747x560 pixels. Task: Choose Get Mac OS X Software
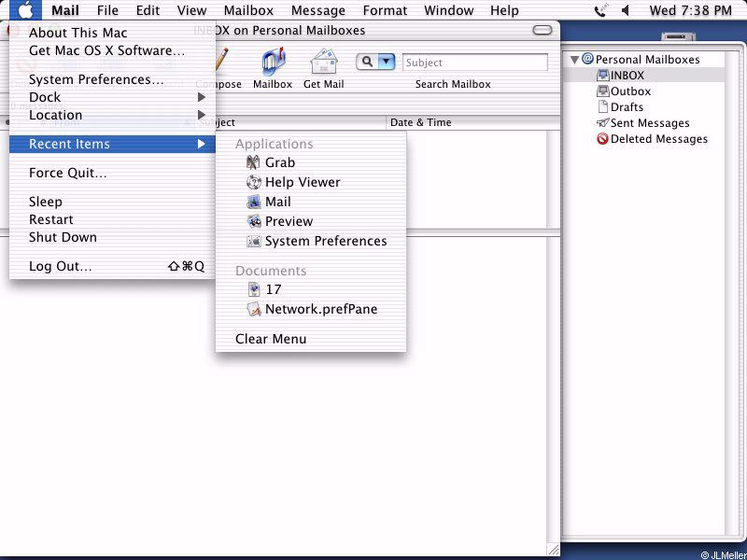113,50
